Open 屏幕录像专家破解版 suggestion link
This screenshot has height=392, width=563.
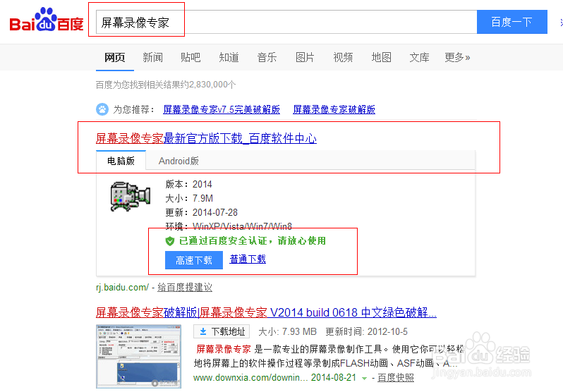pyautogui.click(x=334, y=109)
